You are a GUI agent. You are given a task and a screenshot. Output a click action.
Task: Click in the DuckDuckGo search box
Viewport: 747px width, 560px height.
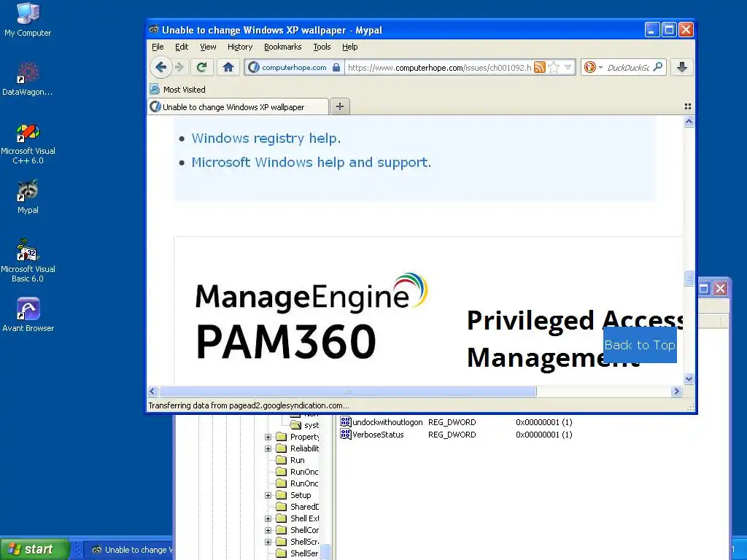[628, 68]
